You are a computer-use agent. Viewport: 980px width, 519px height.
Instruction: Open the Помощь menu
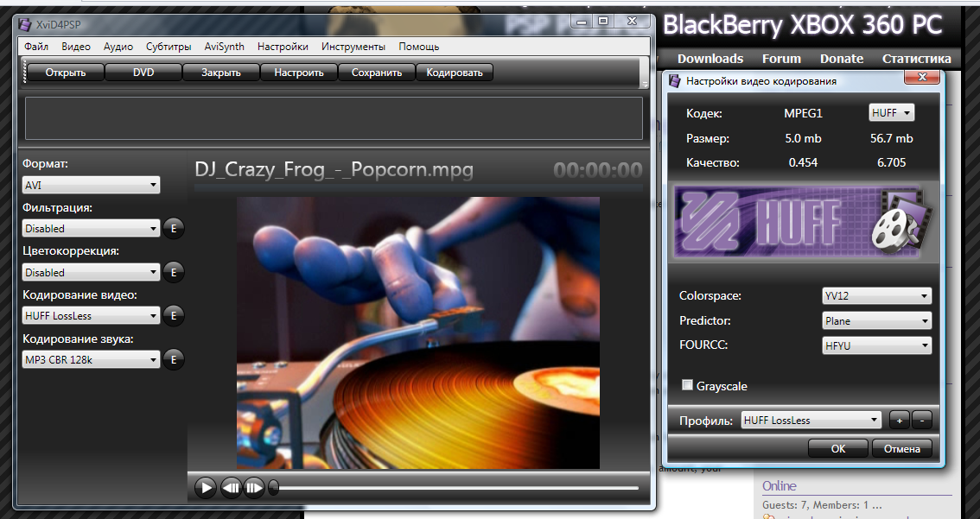pos(419,47)
